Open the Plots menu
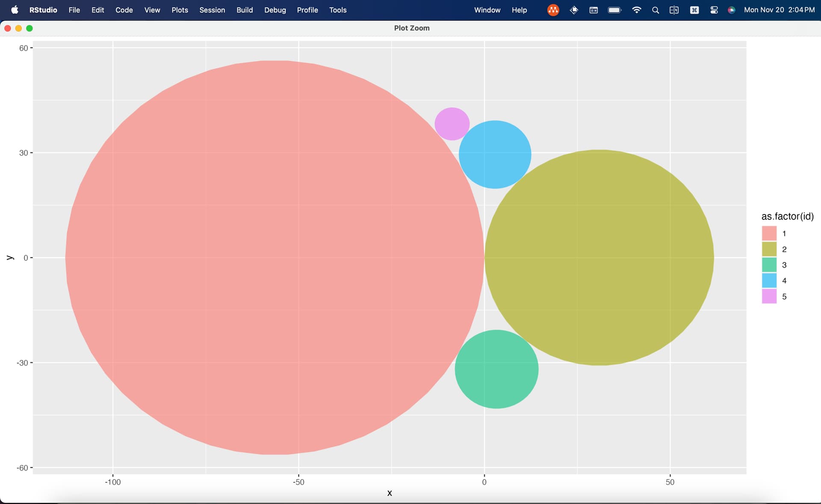This screenshot has width=821, height=504. point(180,10)
